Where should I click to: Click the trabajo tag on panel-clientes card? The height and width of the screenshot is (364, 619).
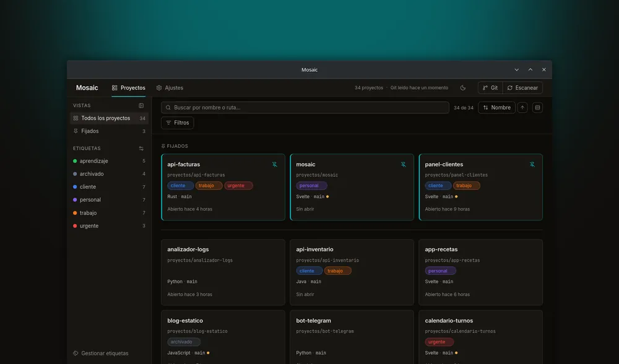pos(466,186)
